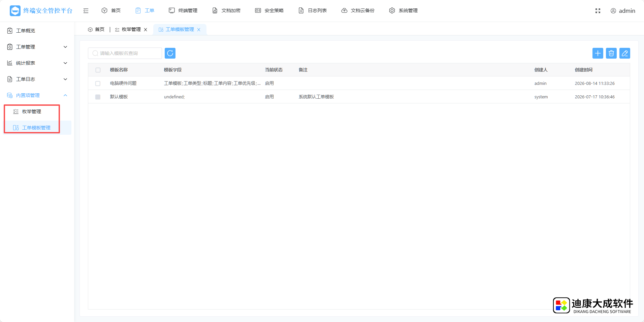Viewport: 644px width, 322px height.
Task: Click the 系统默认工单模板 remark cell
Action: tap(316, 97)
